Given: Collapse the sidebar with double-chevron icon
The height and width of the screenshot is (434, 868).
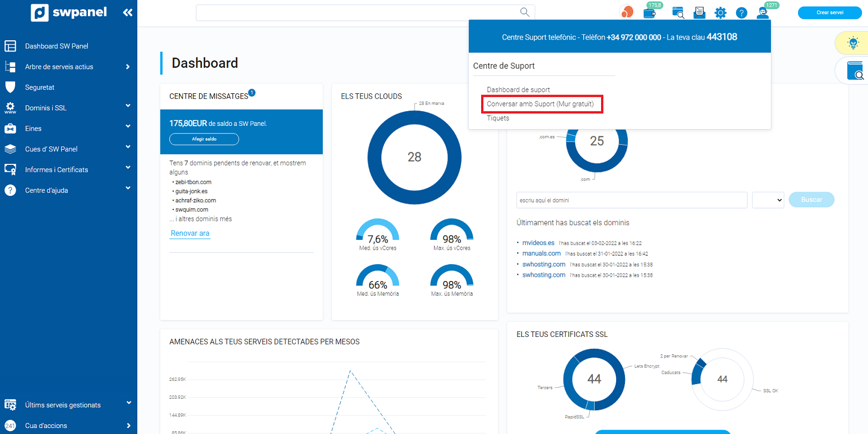Looking at the screenshot, I should tap(127, 12).
